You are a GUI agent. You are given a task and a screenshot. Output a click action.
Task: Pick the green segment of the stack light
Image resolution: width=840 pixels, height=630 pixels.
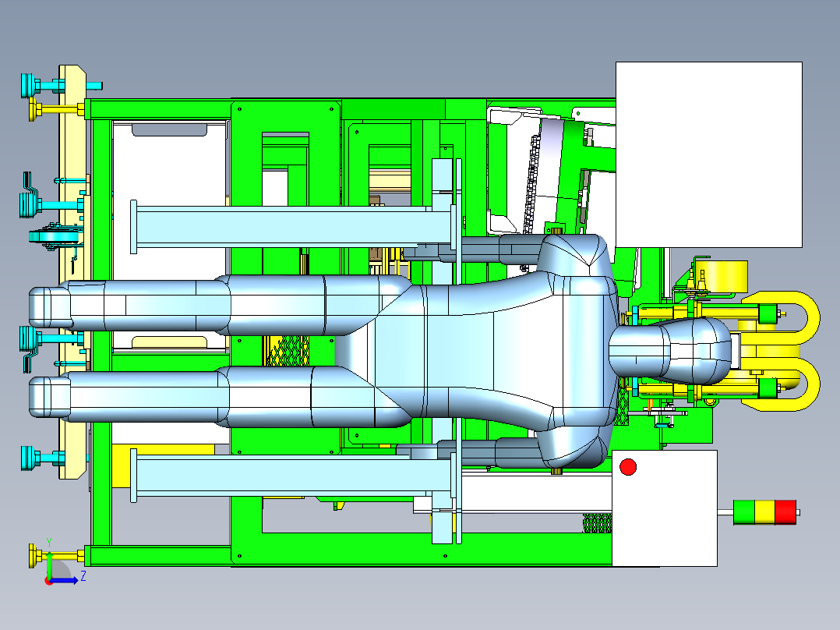click(744, 512)
